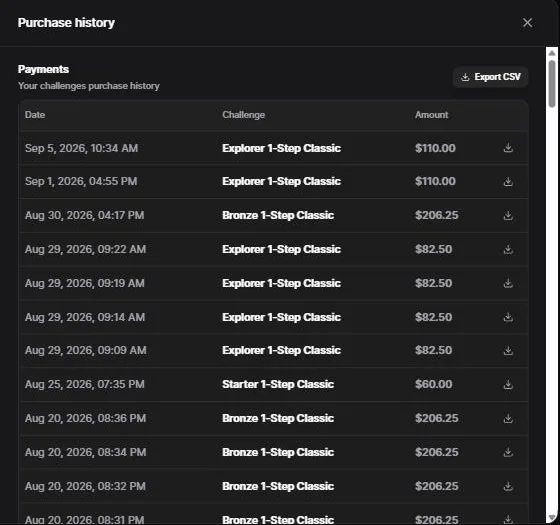Select the date Aug 20, 2026, 08:34 PM
The height and width of the screenshot is (525, 560).
click(x=85, y=452)
